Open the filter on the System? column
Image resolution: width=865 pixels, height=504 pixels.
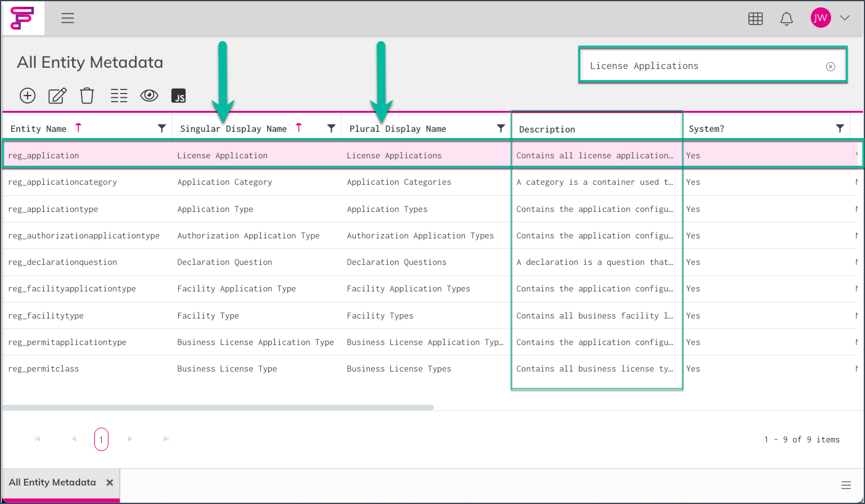(x=840, y=128)
